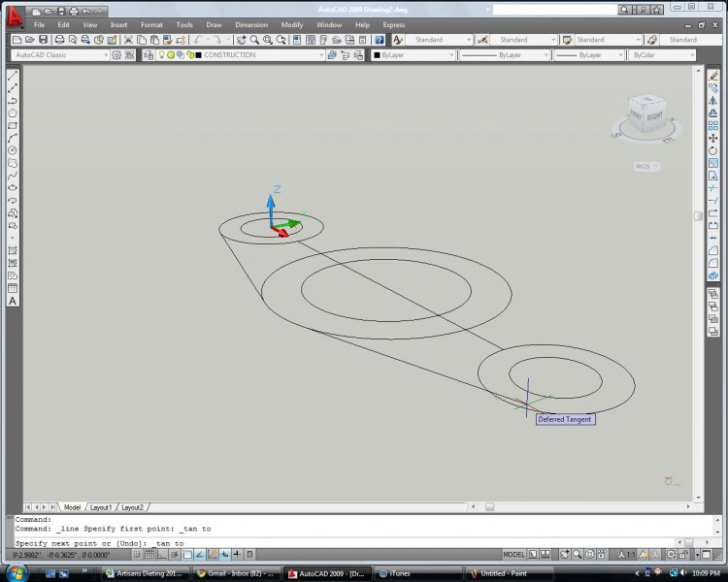This screenshot has width=728, height=582.
Task: Click the Pan icon in the standard toolbar
Action: [241, 40]
